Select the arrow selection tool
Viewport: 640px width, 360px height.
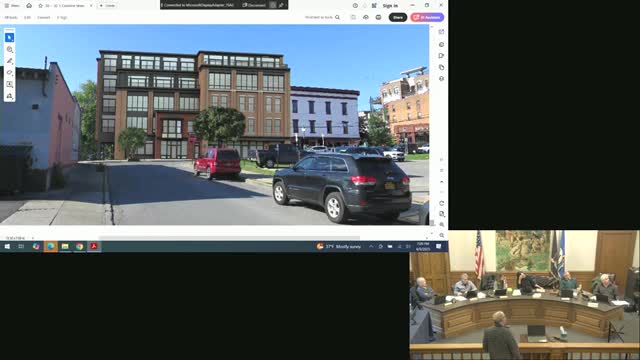[x=9, y=38]
